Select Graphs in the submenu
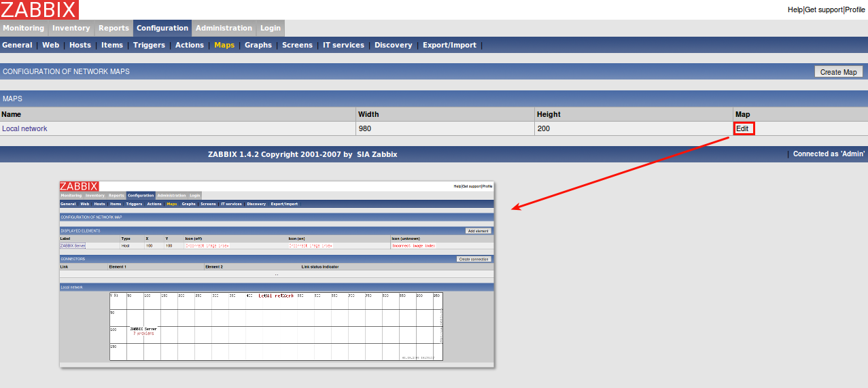The image size is (868, 388). tap(258, 45)
